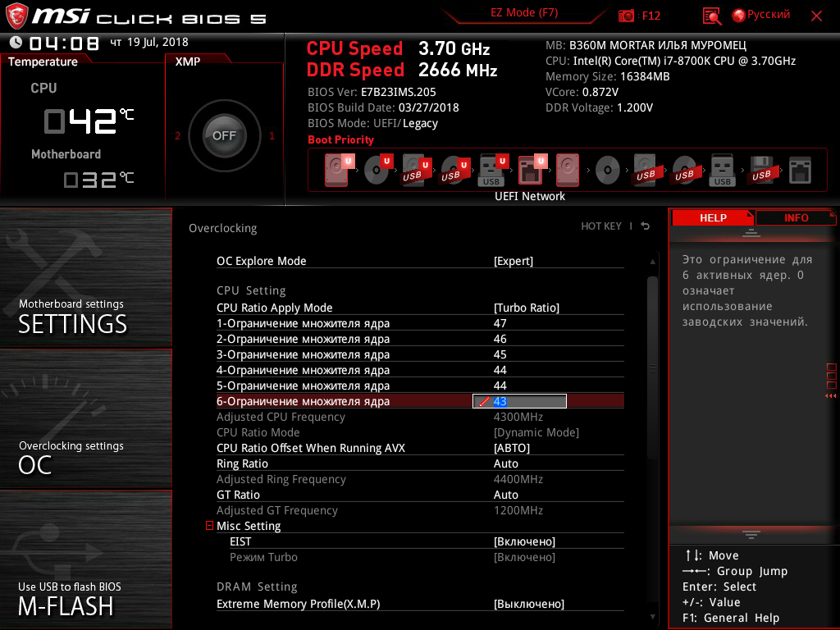Close the BIOS with the red X

[x=816, y=16]
